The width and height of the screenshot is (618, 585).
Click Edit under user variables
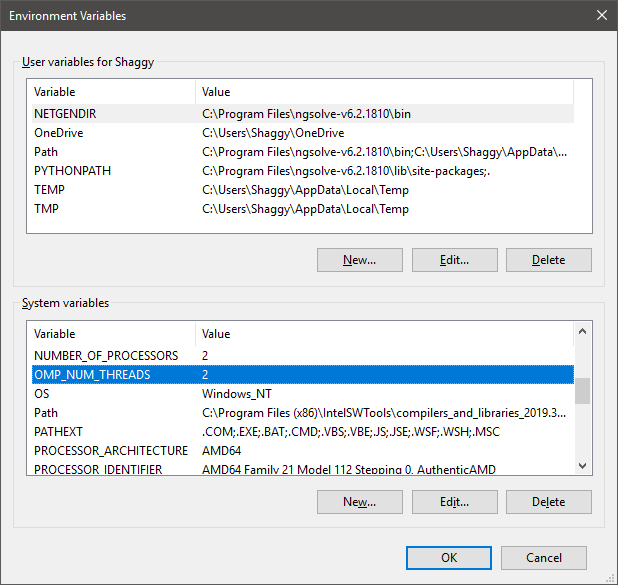pyautogui.click(x=455, y=260)
